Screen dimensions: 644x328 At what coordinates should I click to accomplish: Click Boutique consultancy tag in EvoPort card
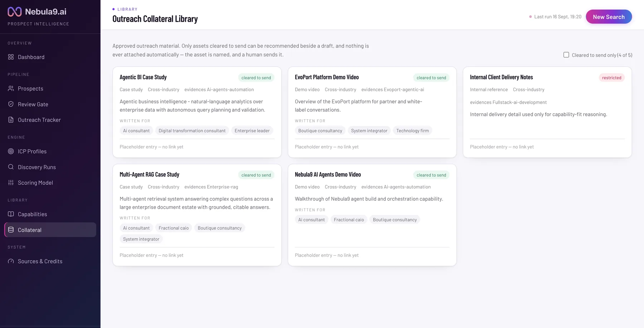320,131
